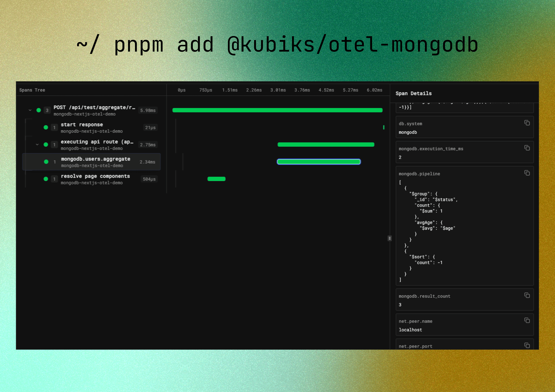Click the 4.52ms timeline axis label
Screen dimensions: 555x392
pos(326,90)
